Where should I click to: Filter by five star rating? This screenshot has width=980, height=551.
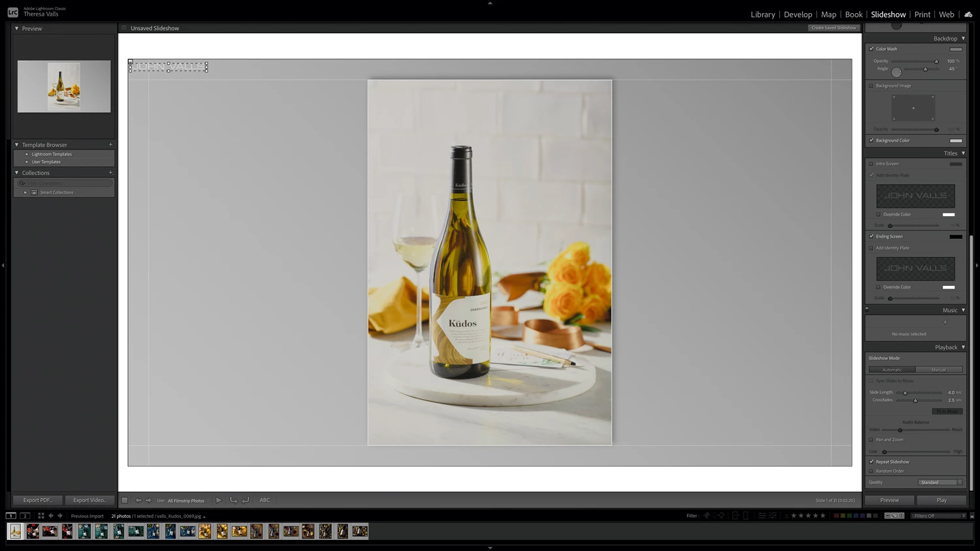pos(823,516)
